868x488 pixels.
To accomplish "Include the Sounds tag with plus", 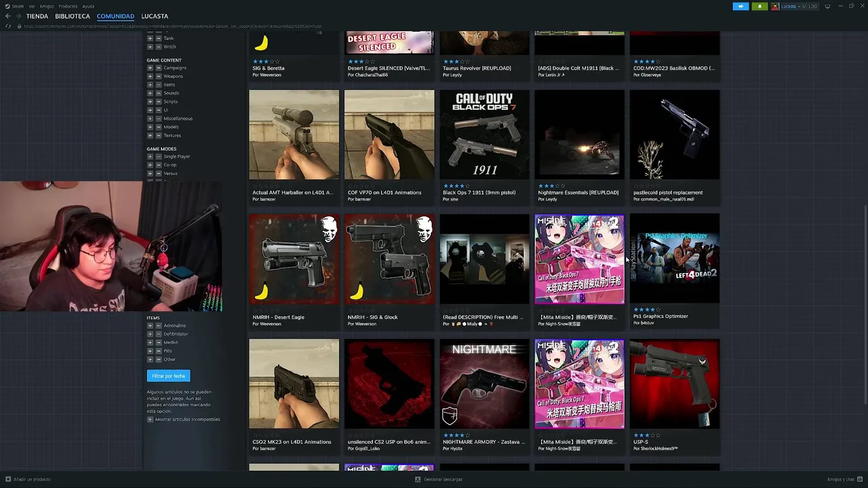I will click(150, 93).
